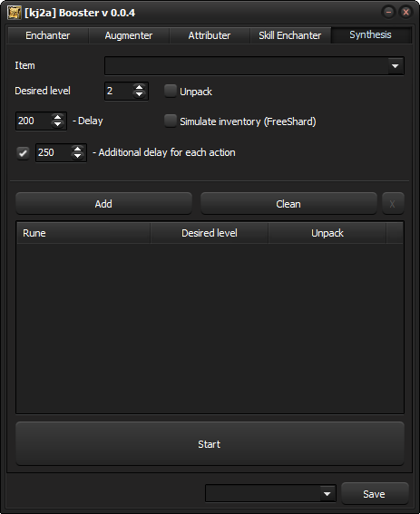The height and width of the screenshot is (514, 420).
Task: Switch to the Enchanter tab
Action: [x=48, y=35]
